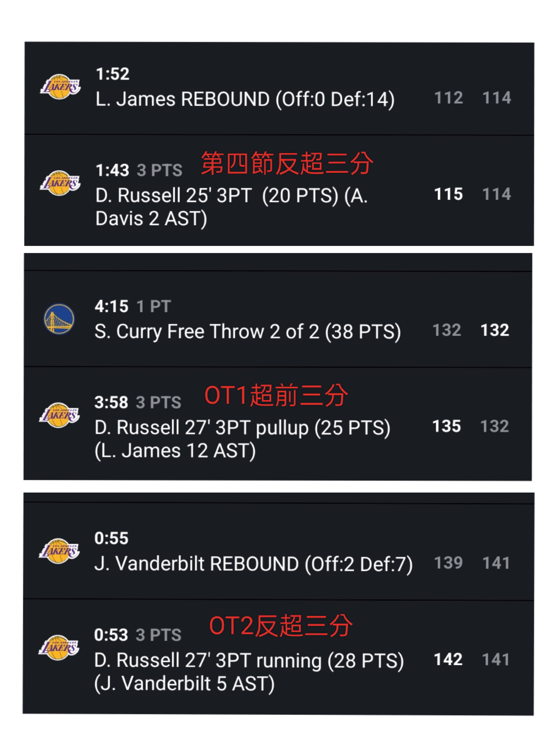This screenshot has width=560, height=739.
Task: Click the bold 142 score
Action: [448, 659]
